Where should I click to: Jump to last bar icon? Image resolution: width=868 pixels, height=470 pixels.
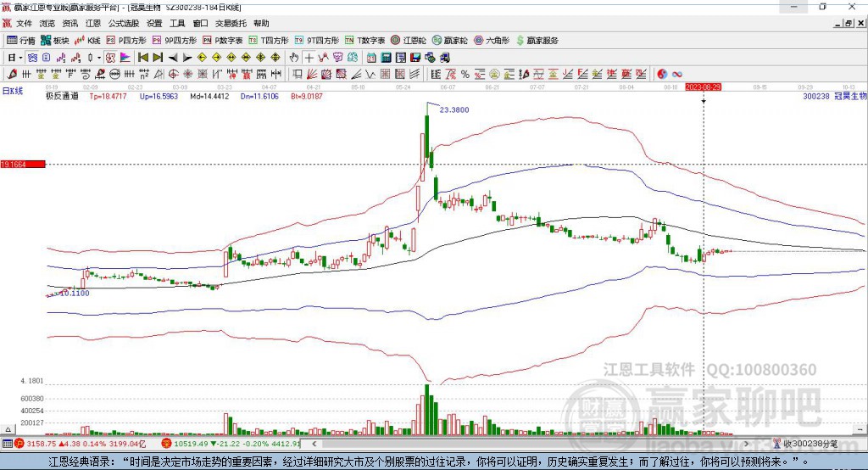click(158, 58)
